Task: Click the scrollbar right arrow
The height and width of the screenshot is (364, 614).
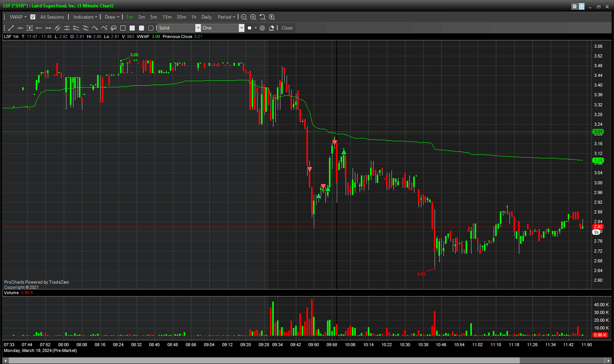Action: pos(609,361)
